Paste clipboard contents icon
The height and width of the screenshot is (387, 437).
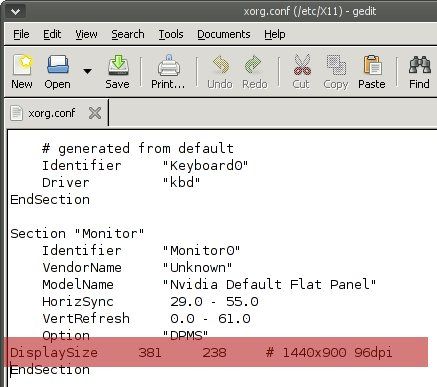coord(372,72)
